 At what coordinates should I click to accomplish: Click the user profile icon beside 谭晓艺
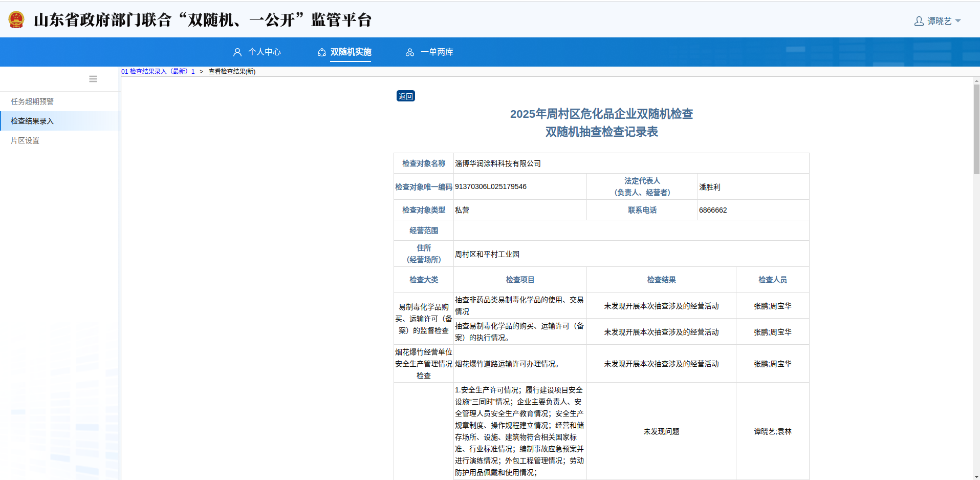click(x=919, y=21)
